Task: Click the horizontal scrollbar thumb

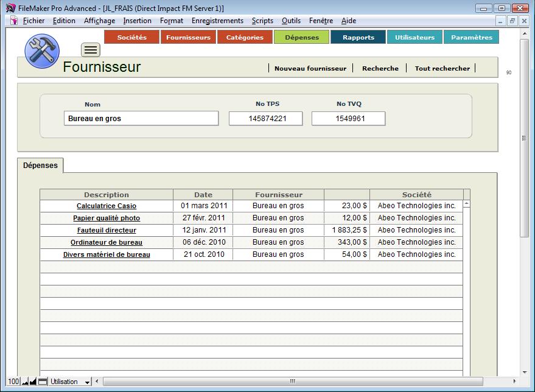Action: pyautogui.click(x=293, y=381)
